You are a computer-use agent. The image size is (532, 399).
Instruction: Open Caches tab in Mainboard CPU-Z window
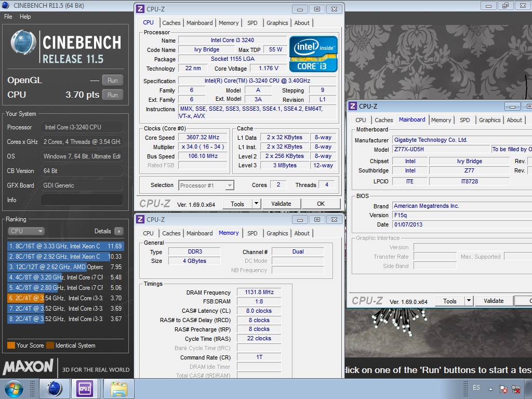coord(384,120)
